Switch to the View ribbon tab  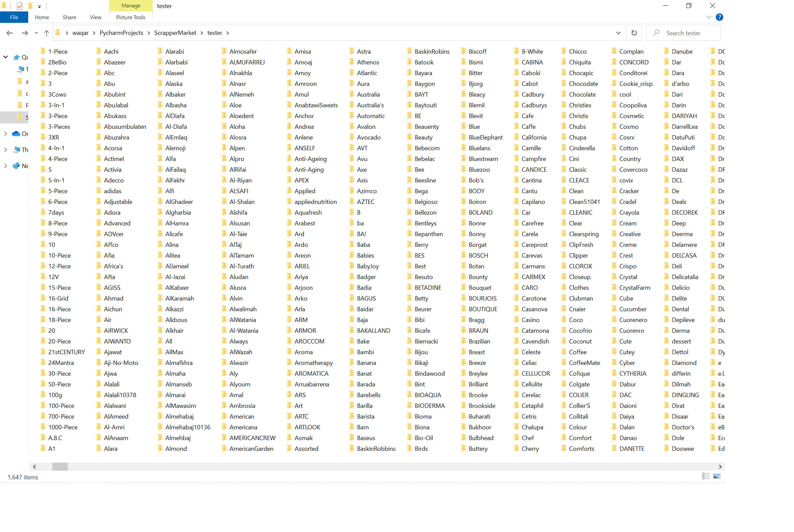[x=95, y=17]
